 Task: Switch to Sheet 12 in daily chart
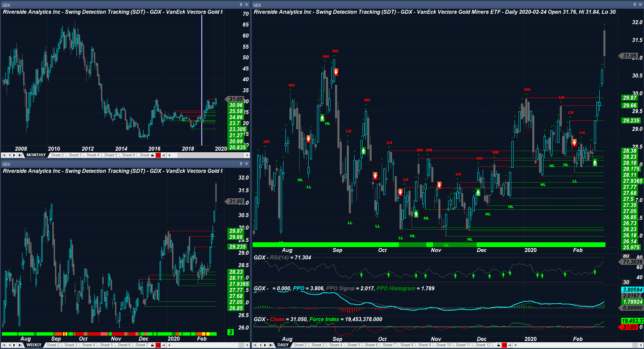click(x=483, y=345)
